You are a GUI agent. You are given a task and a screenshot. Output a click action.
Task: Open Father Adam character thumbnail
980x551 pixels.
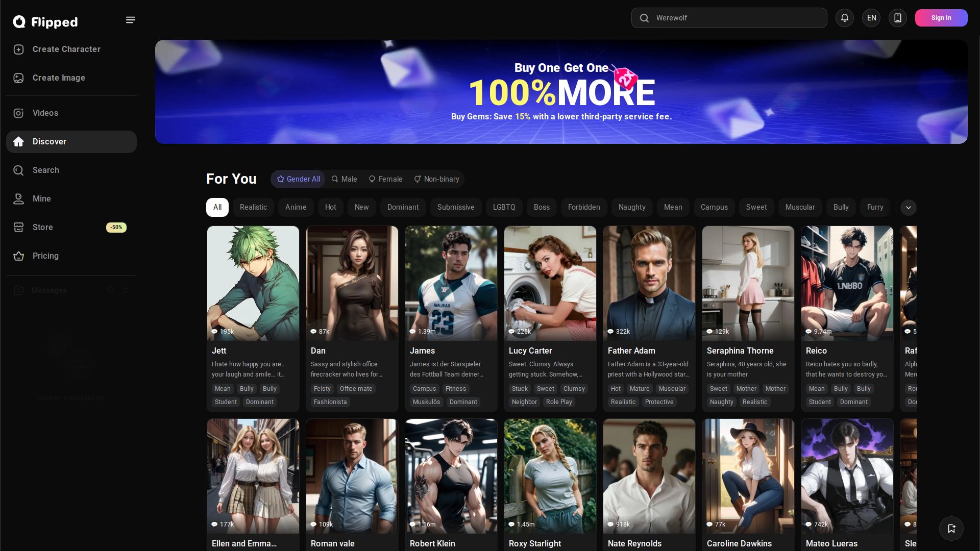tap(649, 284)
